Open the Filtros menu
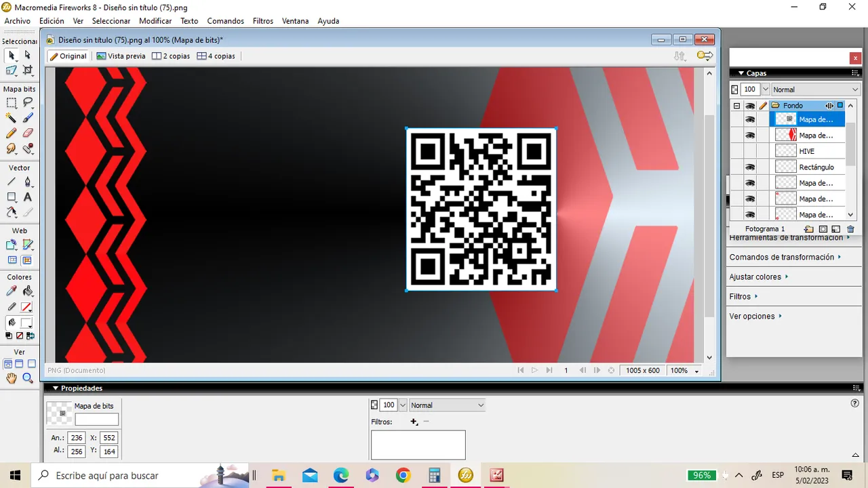Screen dimensions: 868x488 (x=263, y=21)
